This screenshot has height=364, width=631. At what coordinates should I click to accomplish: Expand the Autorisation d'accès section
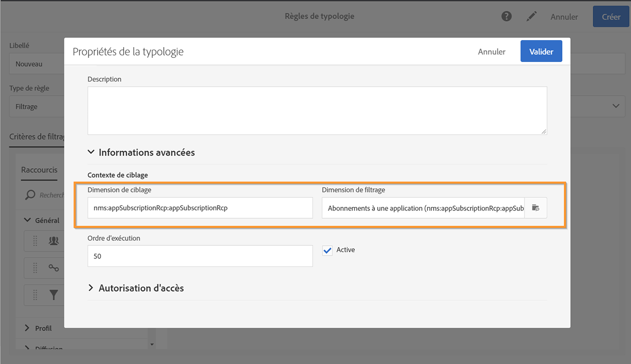pyautogui.click(x=91, y=288)
